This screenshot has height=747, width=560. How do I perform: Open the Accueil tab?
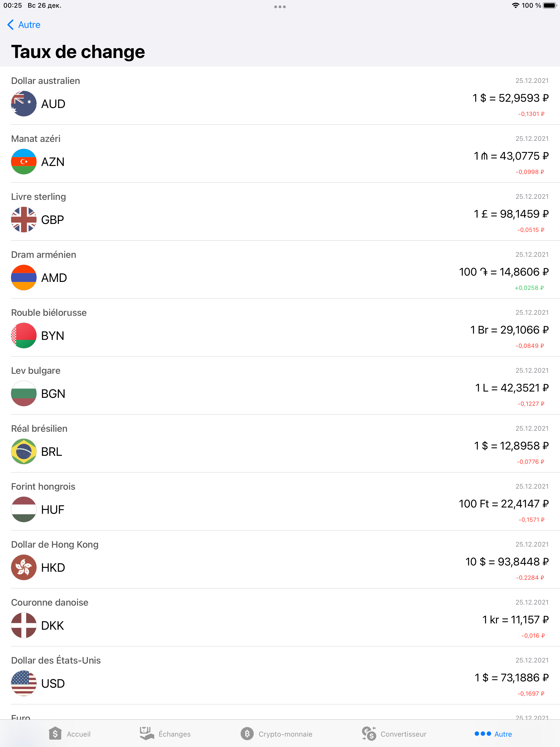[x=69, y=734]
